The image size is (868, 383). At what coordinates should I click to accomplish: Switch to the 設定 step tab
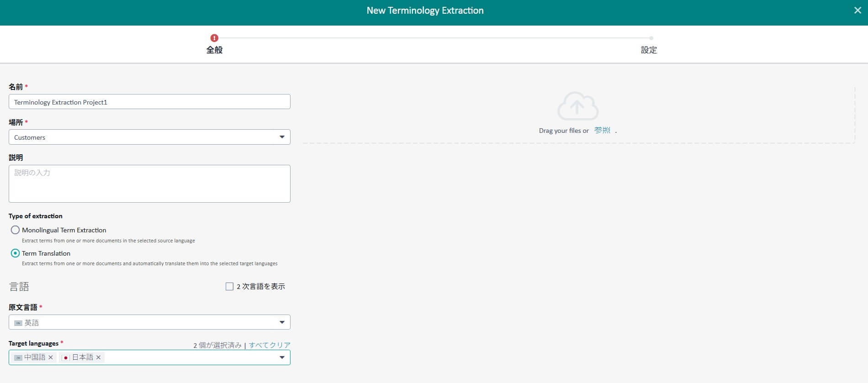[649, 50]
